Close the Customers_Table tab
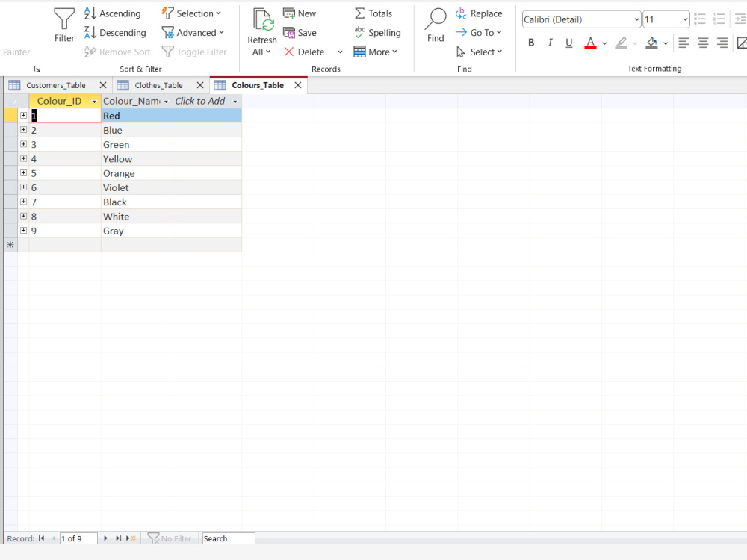This screenshot has height=560, width=747. [103, 85]
